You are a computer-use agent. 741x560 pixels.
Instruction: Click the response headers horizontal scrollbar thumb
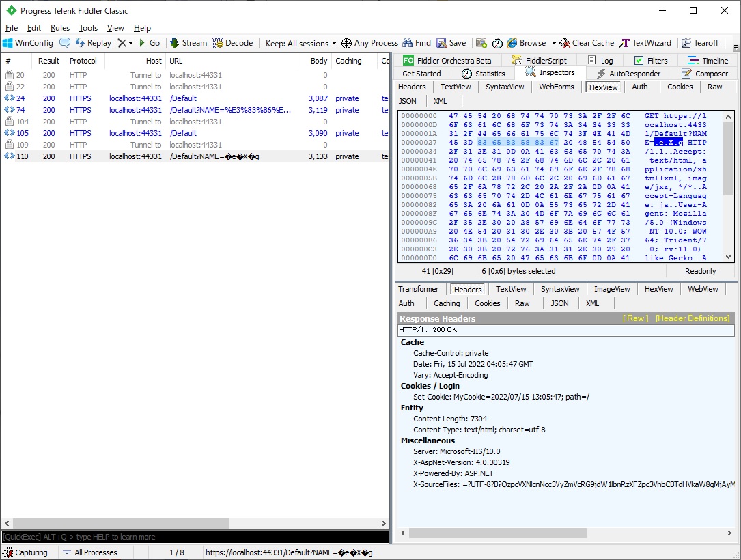point(498,533)
